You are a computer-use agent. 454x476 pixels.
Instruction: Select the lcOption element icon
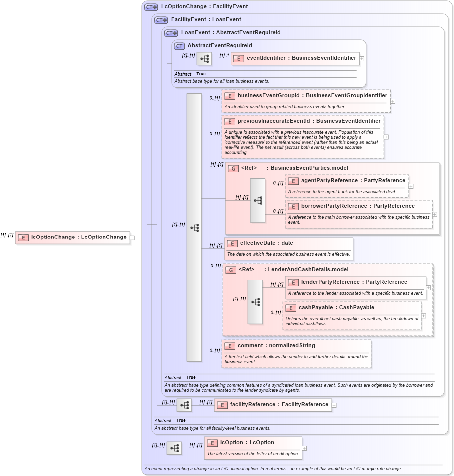[212, 442]
